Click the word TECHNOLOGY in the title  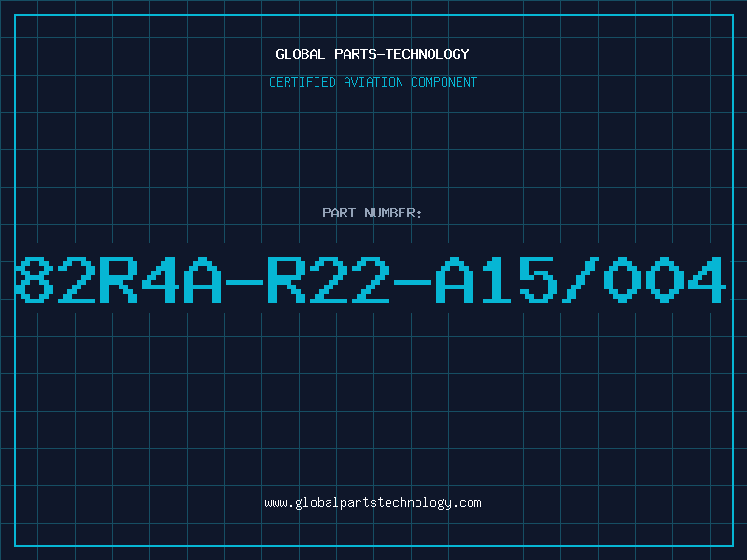pyautogui.click(x=428, y=54)
